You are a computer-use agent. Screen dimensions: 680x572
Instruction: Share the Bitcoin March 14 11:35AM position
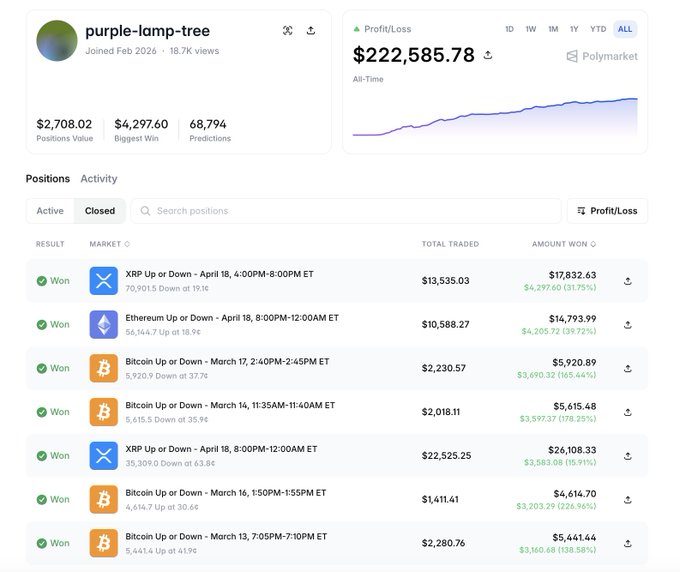point(628,412)
